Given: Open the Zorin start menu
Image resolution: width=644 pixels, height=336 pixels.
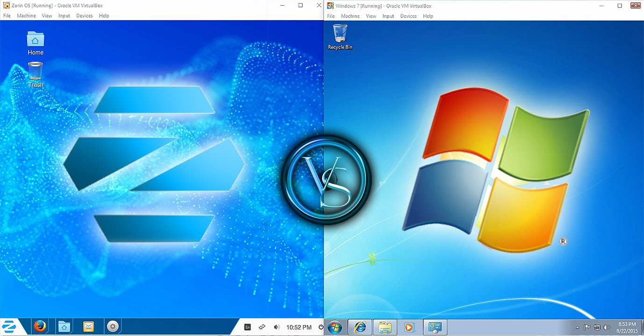Looking at the screenshot, I should point(8,326).
